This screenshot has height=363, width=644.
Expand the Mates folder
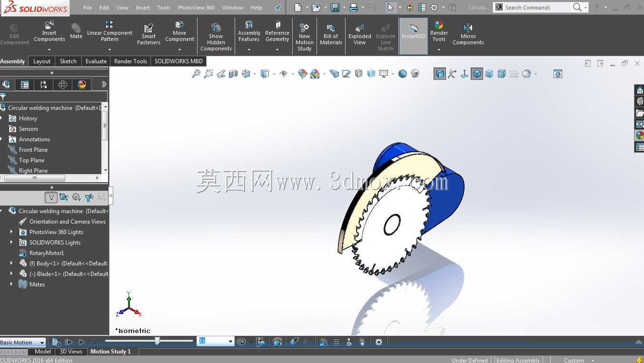coord(11,284)
